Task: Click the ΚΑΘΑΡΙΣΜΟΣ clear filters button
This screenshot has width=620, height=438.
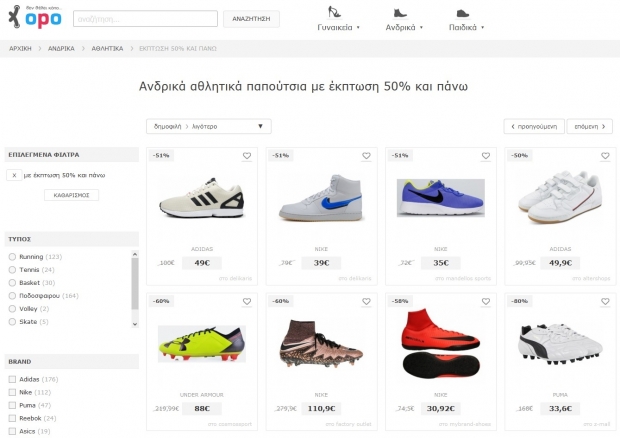Action: point(72,195)
